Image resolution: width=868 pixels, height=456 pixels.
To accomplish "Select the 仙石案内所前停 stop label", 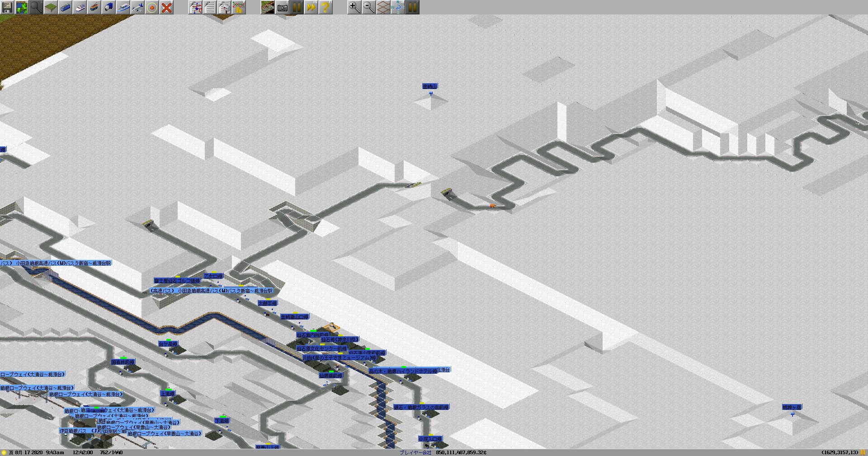I will pos(313,335).
